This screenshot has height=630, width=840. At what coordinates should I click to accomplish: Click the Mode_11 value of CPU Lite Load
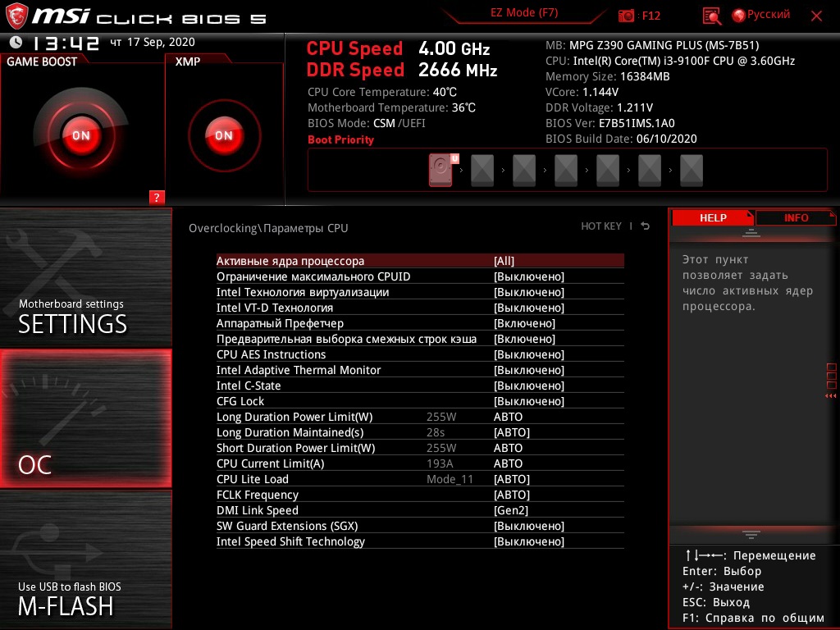(x=450, y=479)
